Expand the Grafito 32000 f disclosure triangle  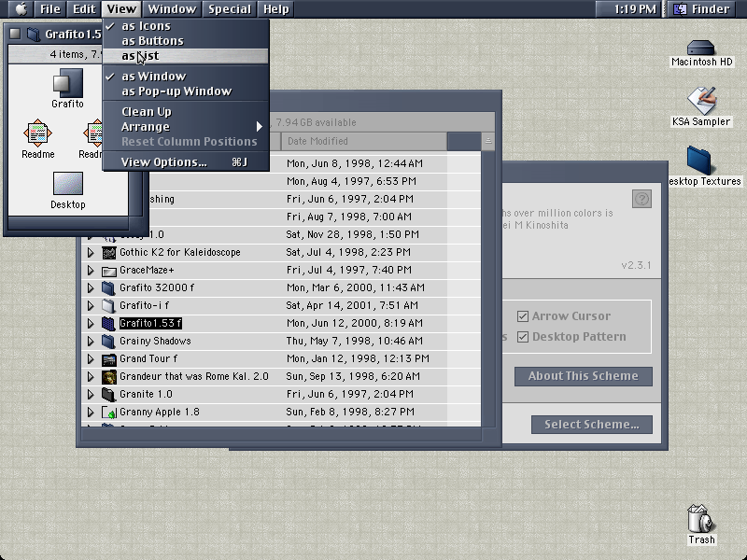coord(91,288)
